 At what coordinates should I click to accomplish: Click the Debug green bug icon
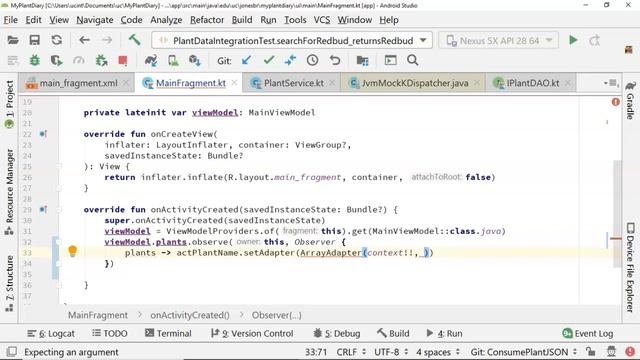(x=35, y=60)
